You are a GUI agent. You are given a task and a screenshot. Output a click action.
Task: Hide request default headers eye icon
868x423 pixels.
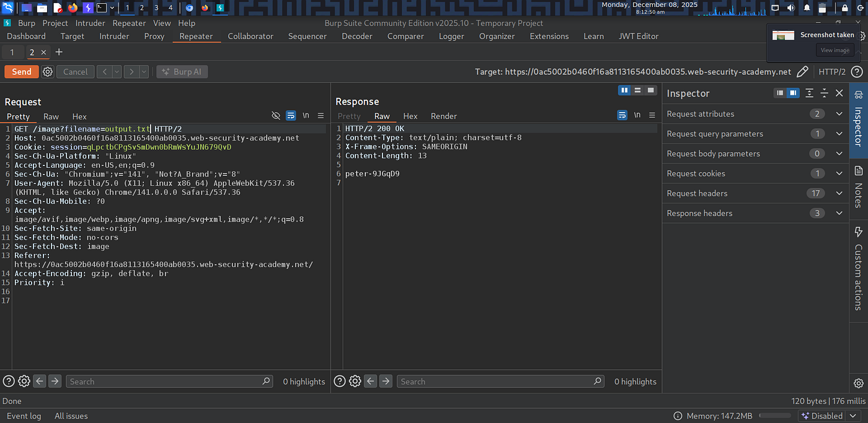(x=276, y=116)
